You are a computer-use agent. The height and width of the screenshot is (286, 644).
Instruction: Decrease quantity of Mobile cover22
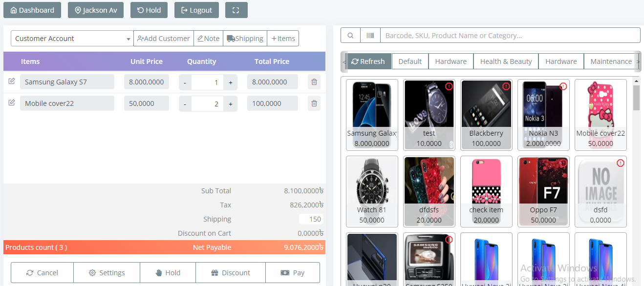(185, 104)
